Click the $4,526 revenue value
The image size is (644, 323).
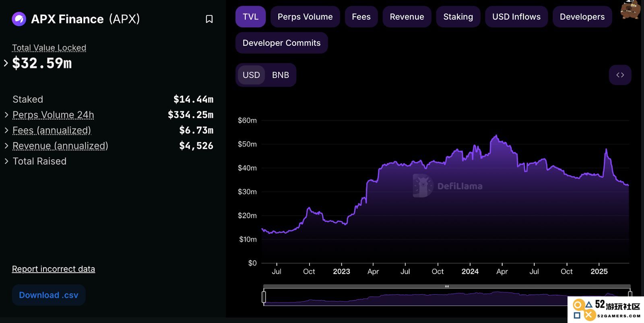[196, 146]
